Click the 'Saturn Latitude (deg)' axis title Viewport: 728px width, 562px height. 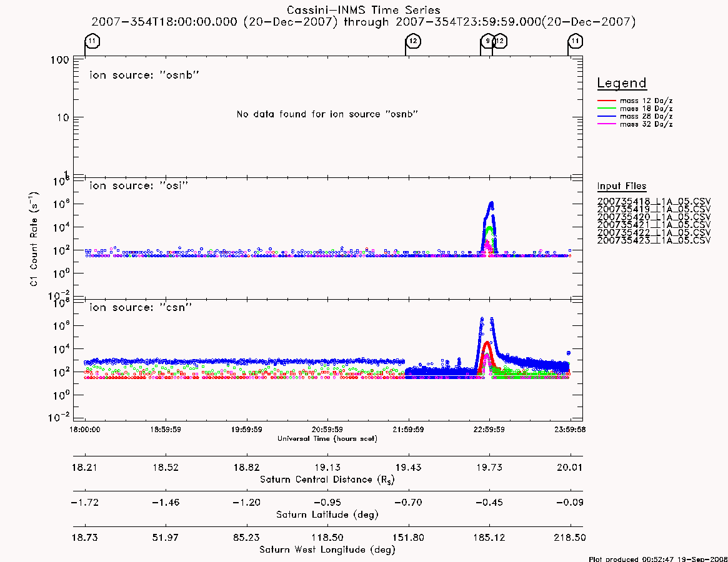click(x=327, y=515)
